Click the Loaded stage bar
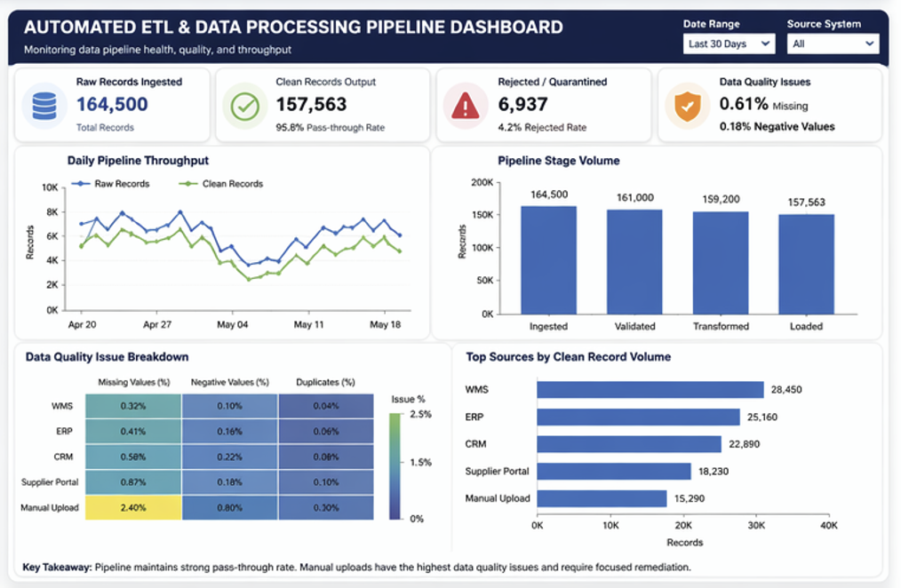Screen dimensions: 901x588 click(806, 264)
